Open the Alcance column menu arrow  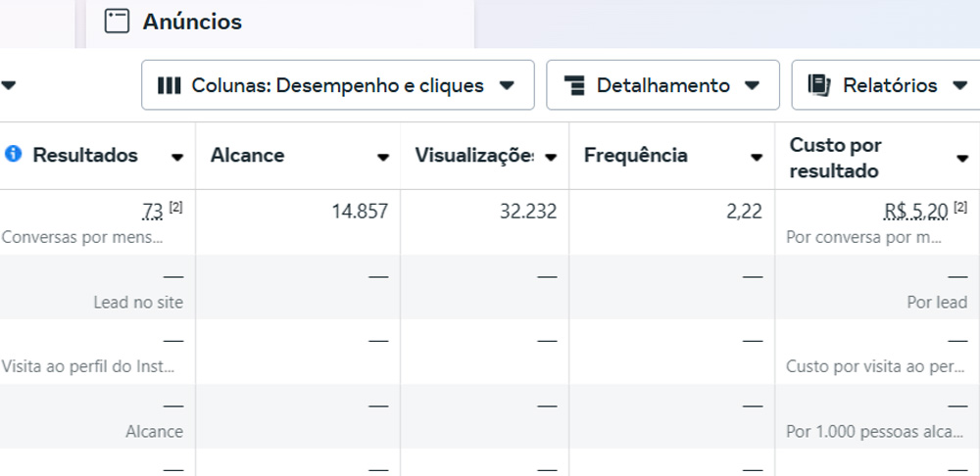click(x=382, y=157)
